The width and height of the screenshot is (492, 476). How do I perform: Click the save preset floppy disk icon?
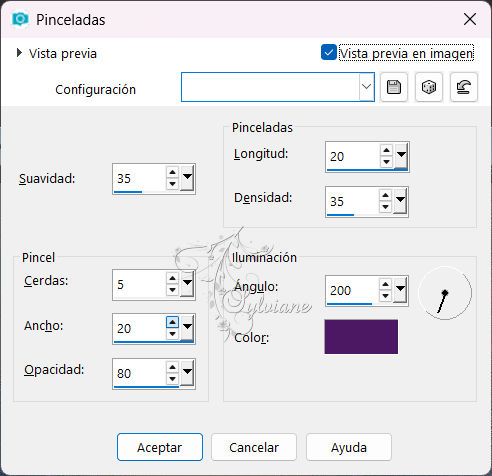tap(394, 87)
